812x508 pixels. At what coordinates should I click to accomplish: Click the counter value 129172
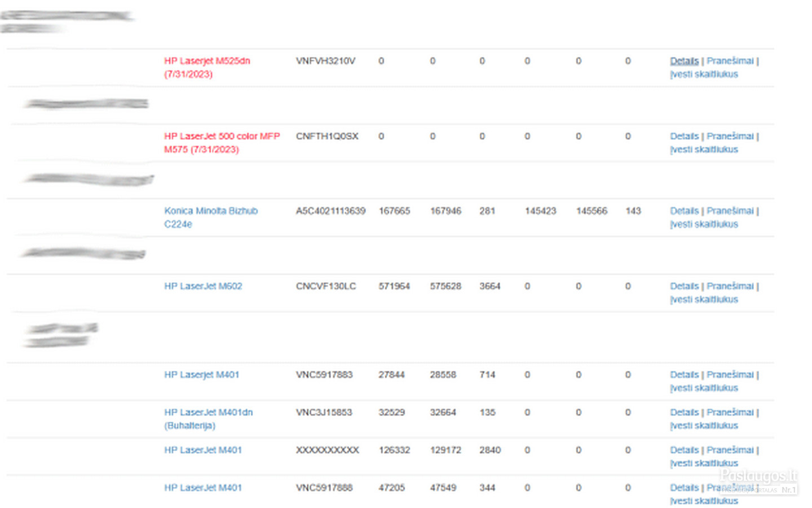coord(445,450)
